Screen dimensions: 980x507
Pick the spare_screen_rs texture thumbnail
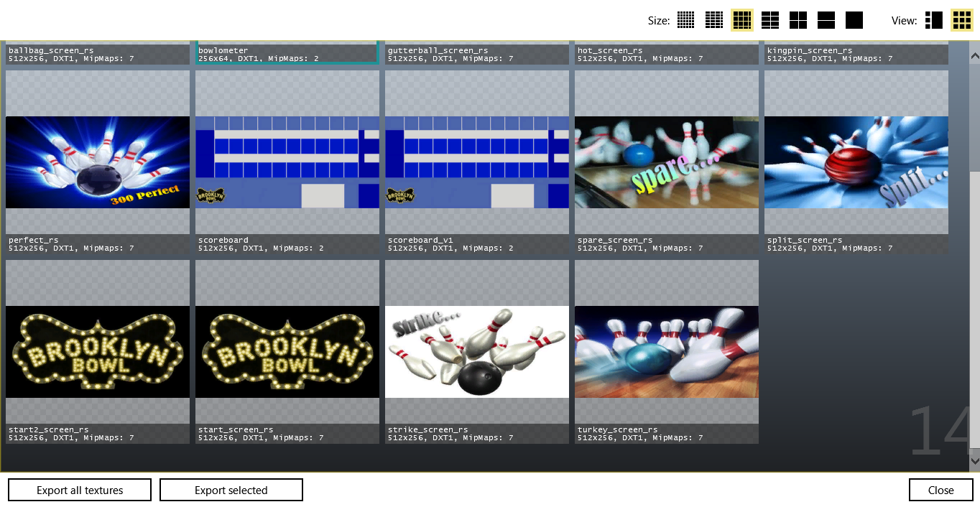click(x=667, y=162)
